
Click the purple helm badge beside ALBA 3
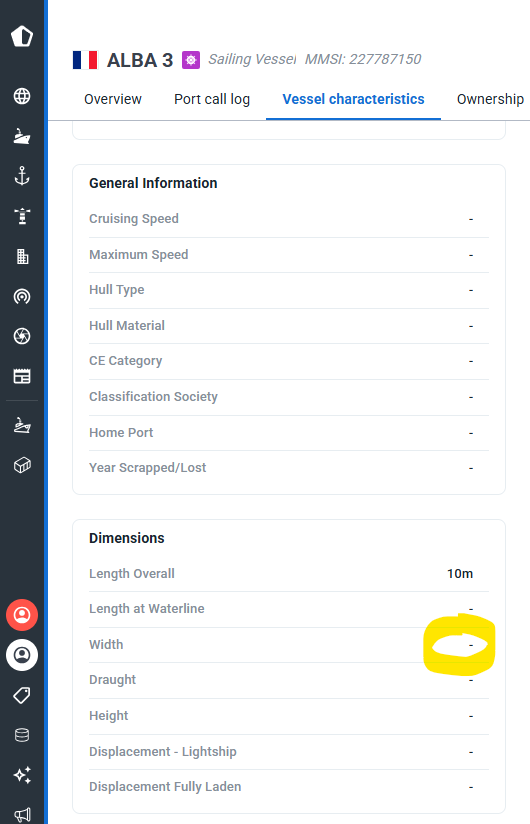[x=191, y=60]
